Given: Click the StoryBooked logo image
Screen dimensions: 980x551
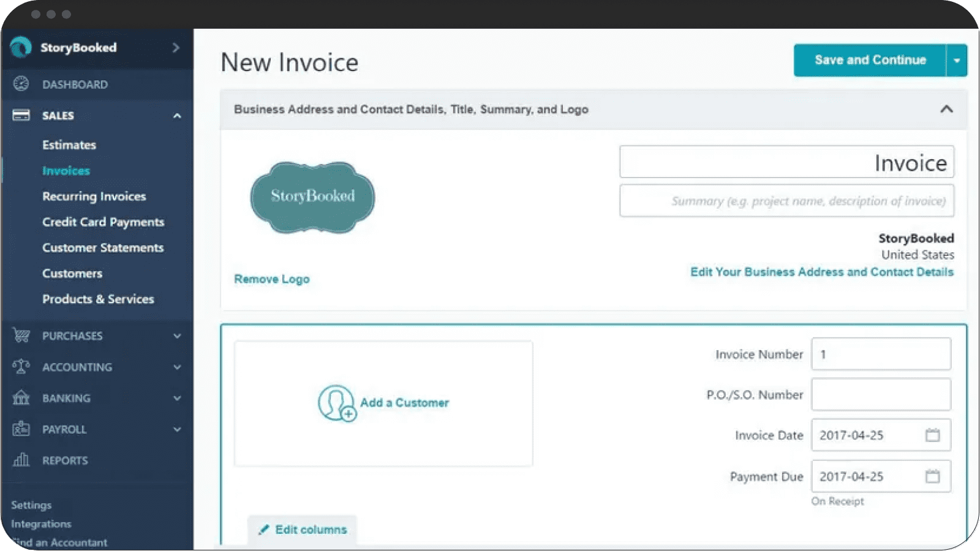Looking at the screenshot, I should [x=313, y=197].
